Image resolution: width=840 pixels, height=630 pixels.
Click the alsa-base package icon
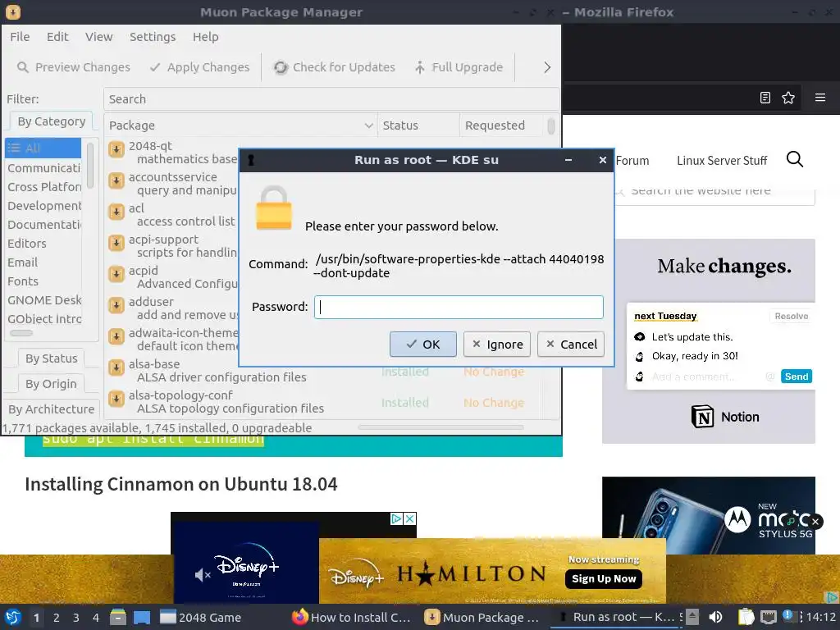(x=116, y=367)
